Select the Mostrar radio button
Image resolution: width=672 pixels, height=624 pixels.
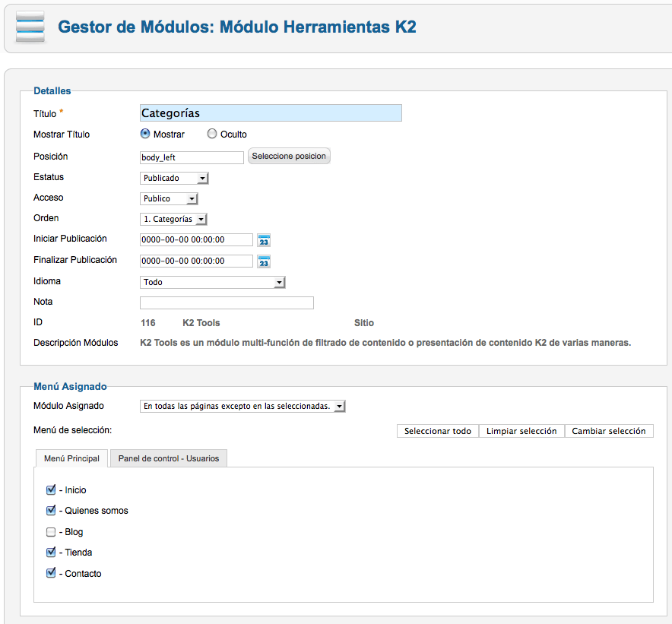pyautogui.click(x=145, y=134)
